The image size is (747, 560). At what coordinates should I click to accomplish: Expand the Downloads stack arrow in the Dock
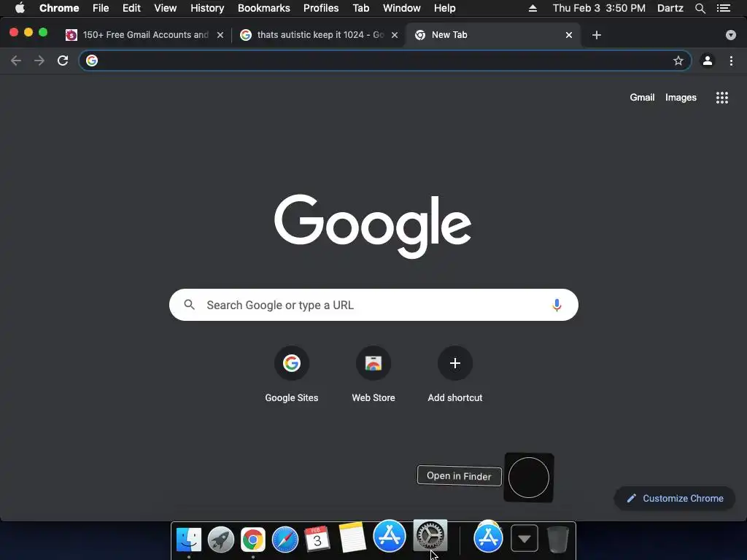coord(525,539)
